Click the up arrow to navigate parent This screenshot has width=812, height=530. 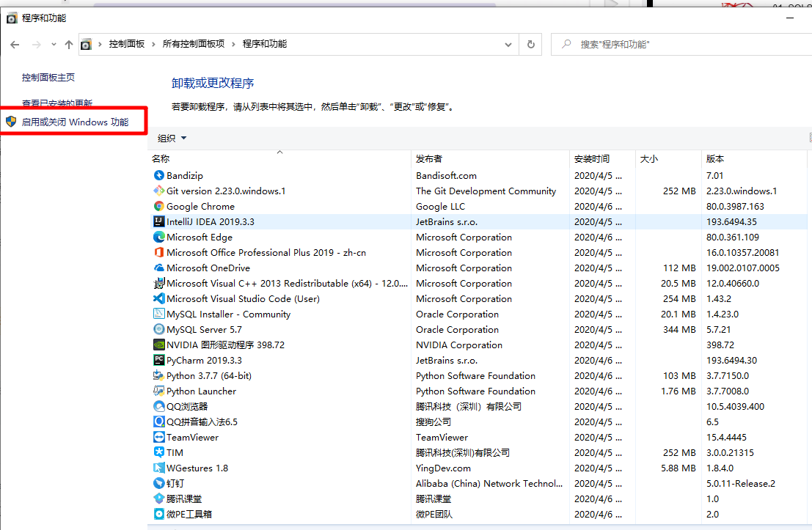point(68,43)
